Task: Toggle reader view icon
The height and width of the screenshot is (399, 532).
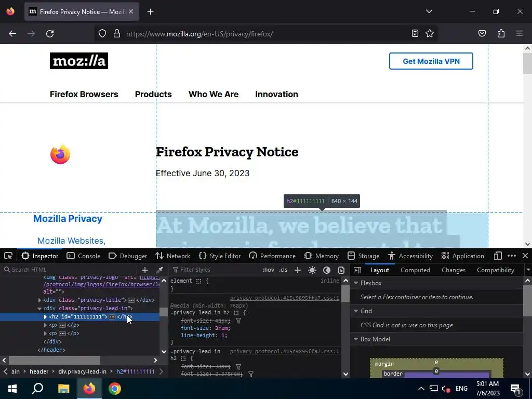Action: 415,33
